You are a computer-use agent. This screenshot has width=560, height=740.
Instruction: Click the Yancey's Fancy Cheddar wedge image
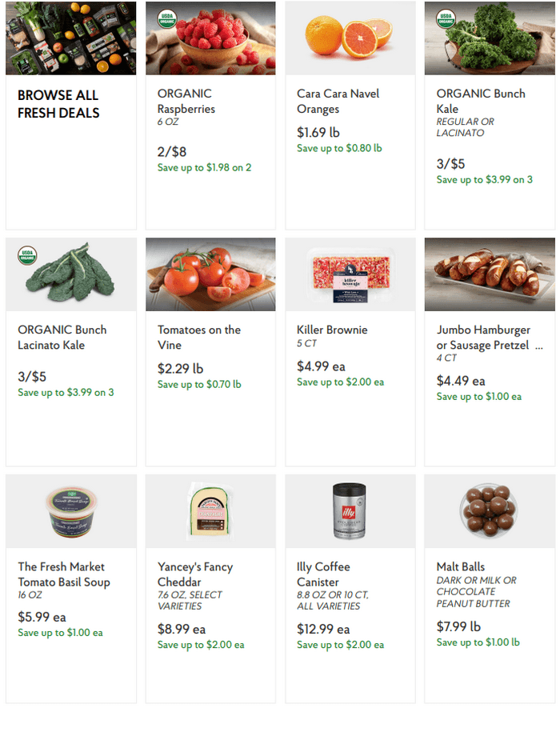pyautogui.click(x=210, y=511)
